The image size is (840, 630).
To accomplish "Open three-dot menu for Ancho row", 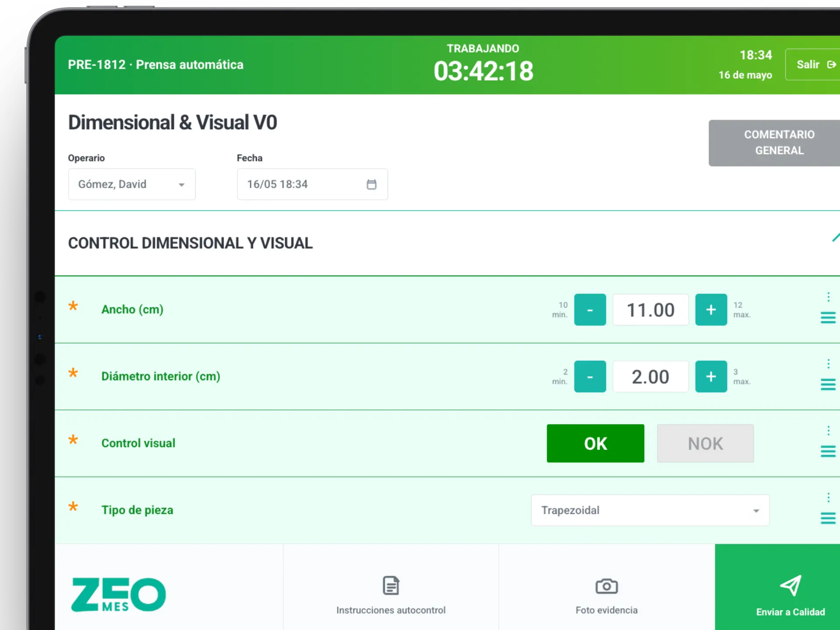I will (828, 297).
